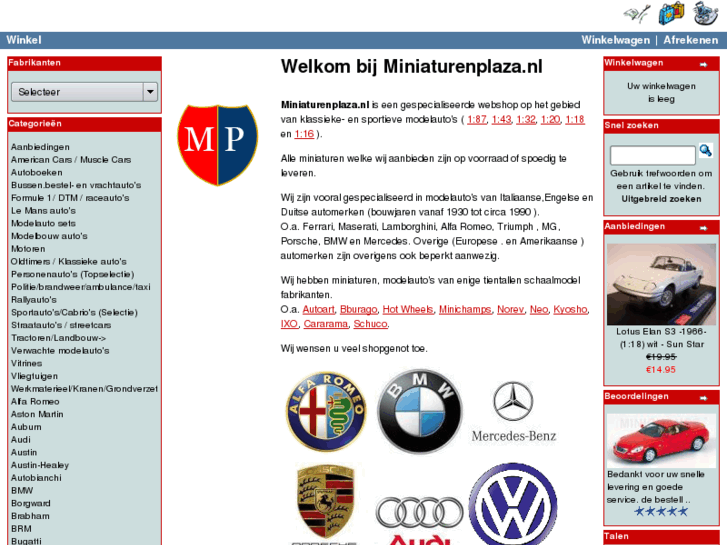Image resolution: width=727 pixels, height=545 pixels.
Task: Follow the 1:18 scale link
Action: pos(575,120)
